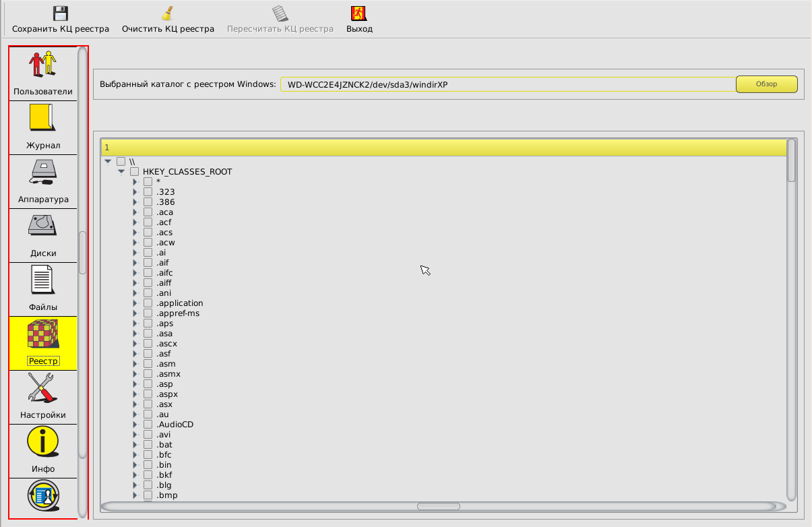Select the .aifc tree row text
This screenshot has height=527, width=812.
(164, 273)
